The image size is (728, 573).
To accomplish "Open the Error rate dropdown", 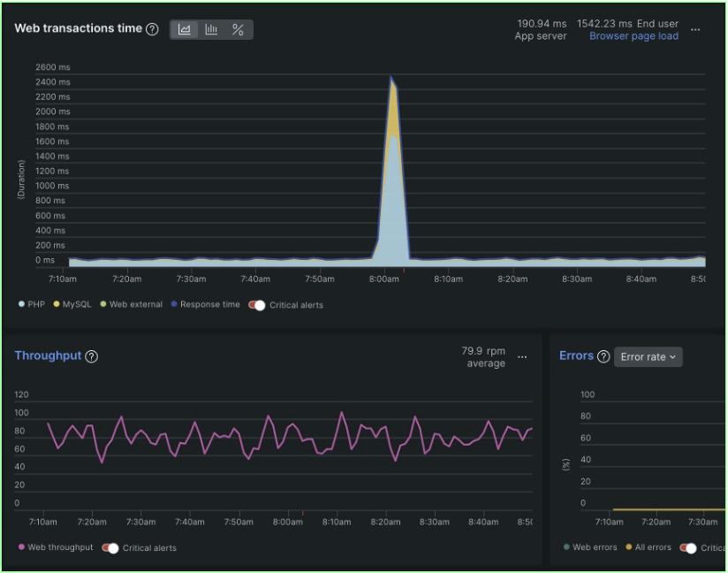I will (648, 356).
